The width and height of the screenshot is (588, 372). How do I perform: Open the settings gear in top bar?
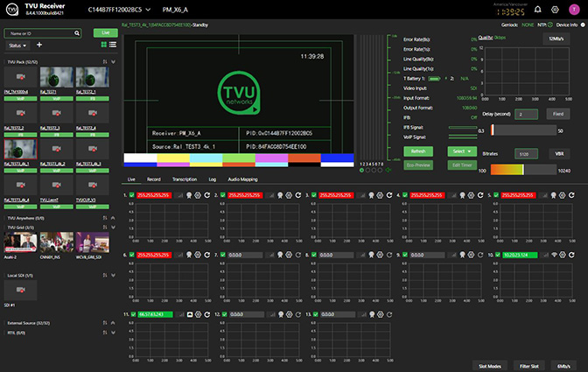pos(555,10)
